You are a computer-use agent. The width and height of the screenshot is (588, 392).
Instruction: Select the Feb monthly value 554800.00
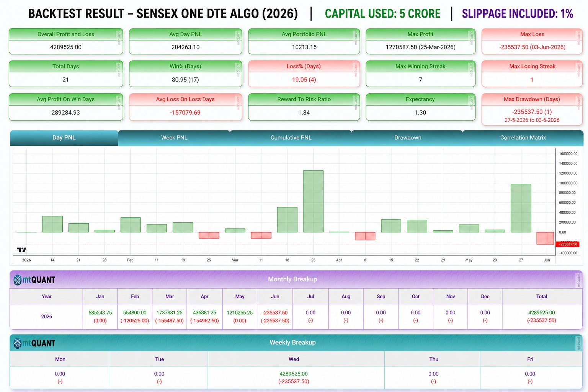pos(135,313)
